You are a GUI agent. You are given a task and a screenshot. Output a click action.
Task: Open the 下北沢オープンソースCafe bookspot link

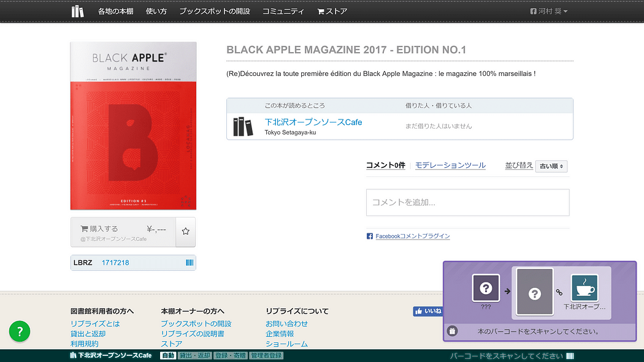[313, 122]
